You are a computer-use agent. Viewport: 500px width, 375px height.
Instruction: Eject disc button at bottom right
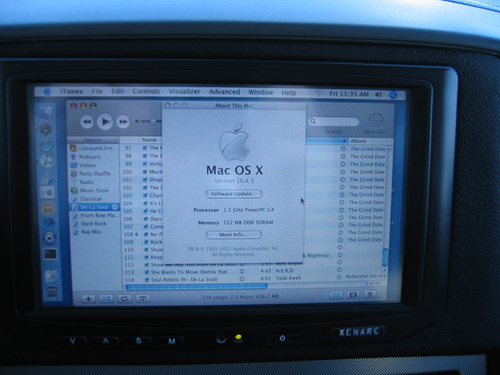point(370,295)
